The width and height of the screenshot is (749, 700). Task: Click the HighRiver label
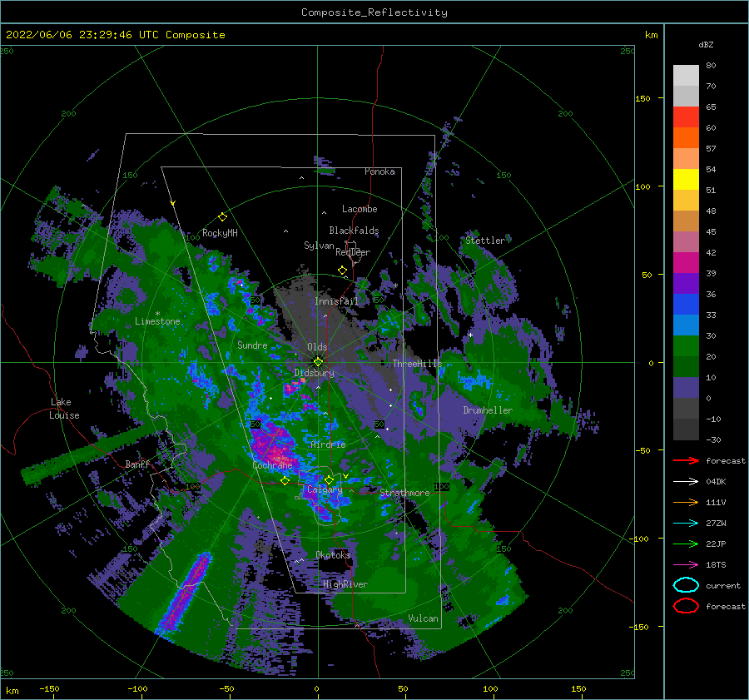tap(345, 584)
